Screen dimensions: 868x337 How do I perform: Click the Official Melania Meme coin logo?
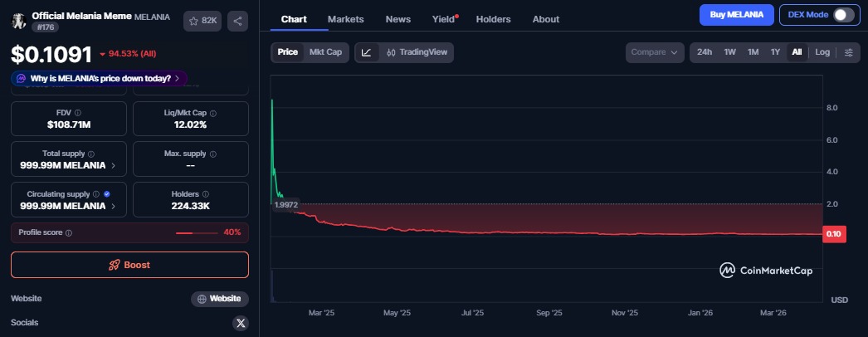19,21
